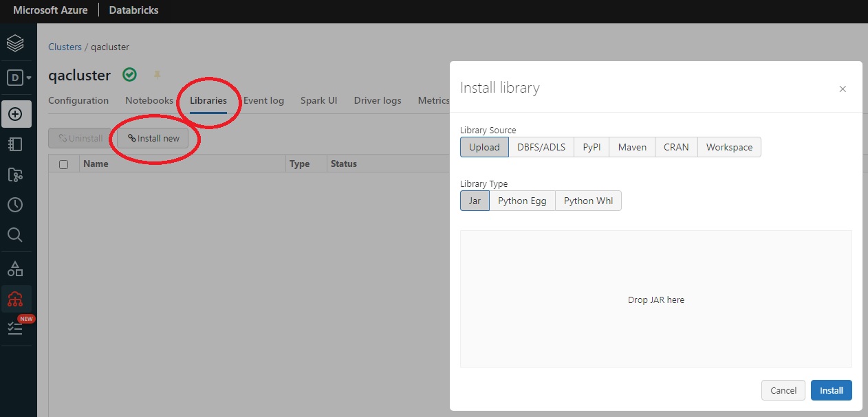Follow the Clusters breadcrumb link
The image size is (868, 417).
pos(65,47)
